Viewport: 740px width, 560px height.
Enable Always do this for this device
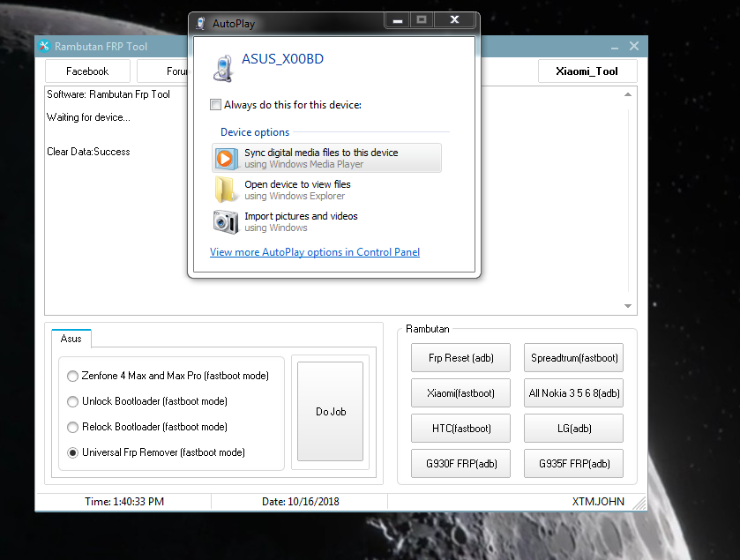pyautogui.click(x=215, y=105)
